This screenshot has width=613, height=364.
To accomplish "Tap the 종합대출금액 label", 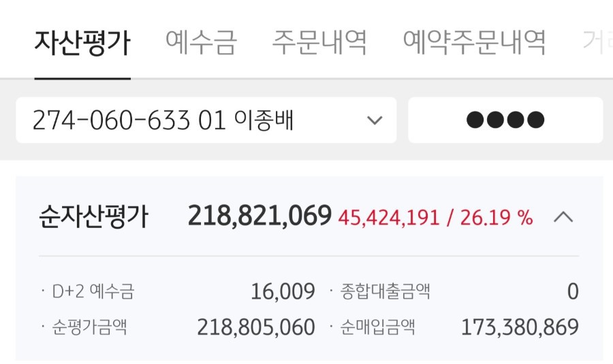I will pyautogui.click(x=385, y=291).
